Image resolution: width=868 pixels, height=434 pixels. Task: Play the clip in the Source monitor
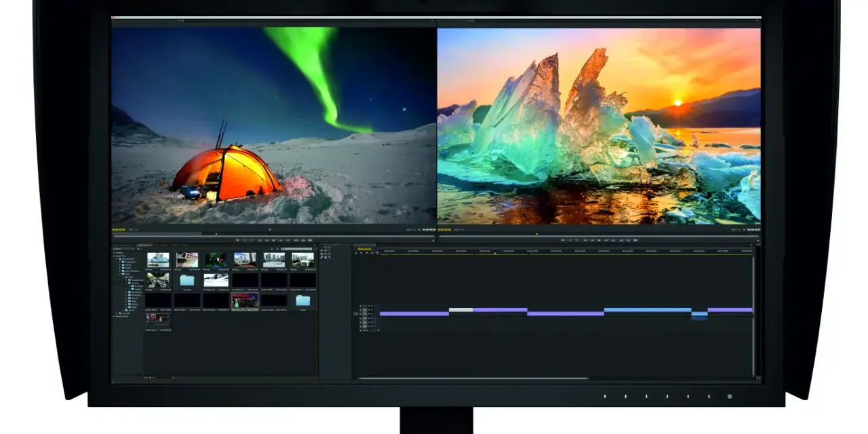point(273,240)
